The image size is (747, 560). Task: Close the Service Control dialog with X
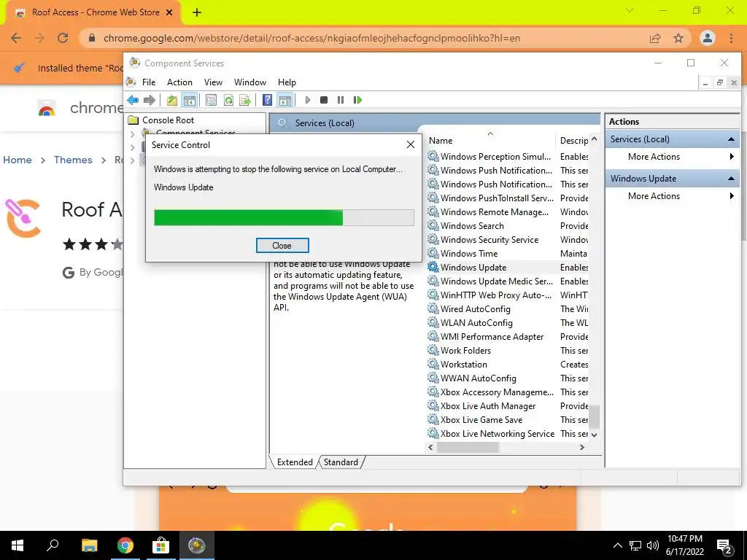pyautogui.click(x=411, y=145)
